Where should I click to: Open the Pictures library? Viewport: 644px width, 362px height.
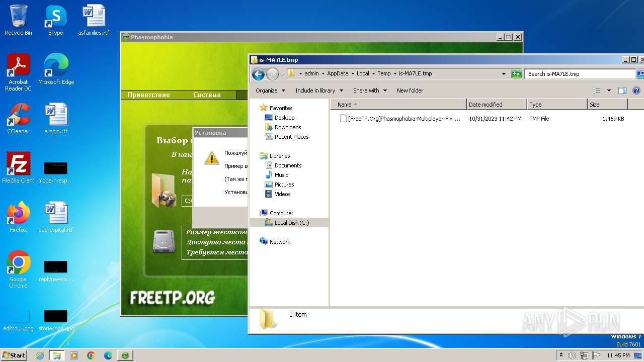pyautogui.click(x=284, y=185)
